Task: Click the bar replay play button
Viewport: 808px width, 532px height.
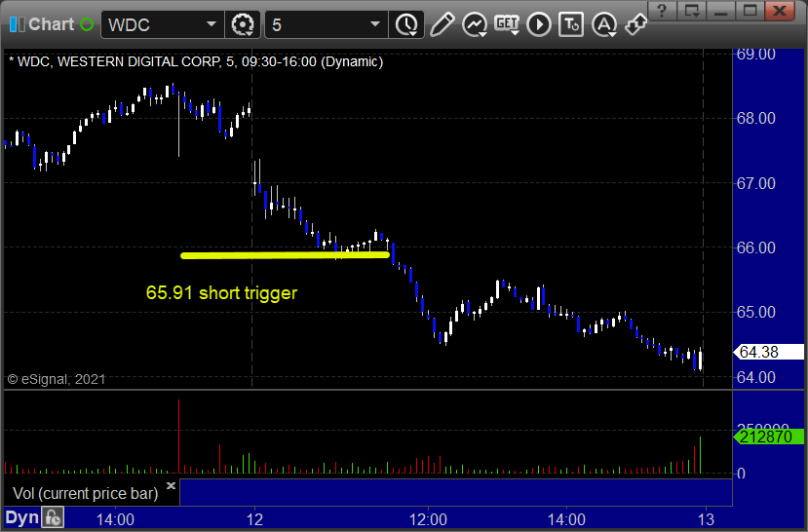Action: point(539,24)
